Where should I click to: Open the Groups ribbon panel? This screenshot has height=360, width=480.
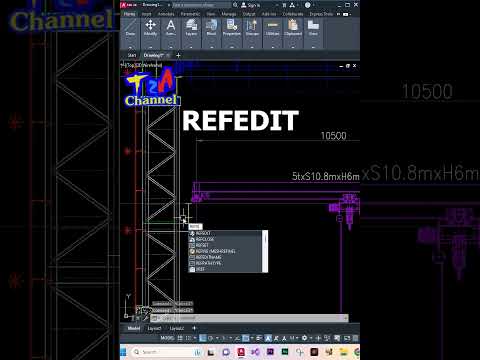click(252, 28)
